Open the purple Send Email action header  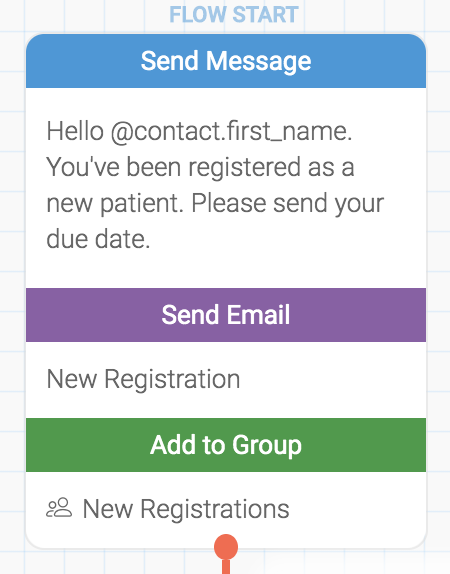coord(226,315)
